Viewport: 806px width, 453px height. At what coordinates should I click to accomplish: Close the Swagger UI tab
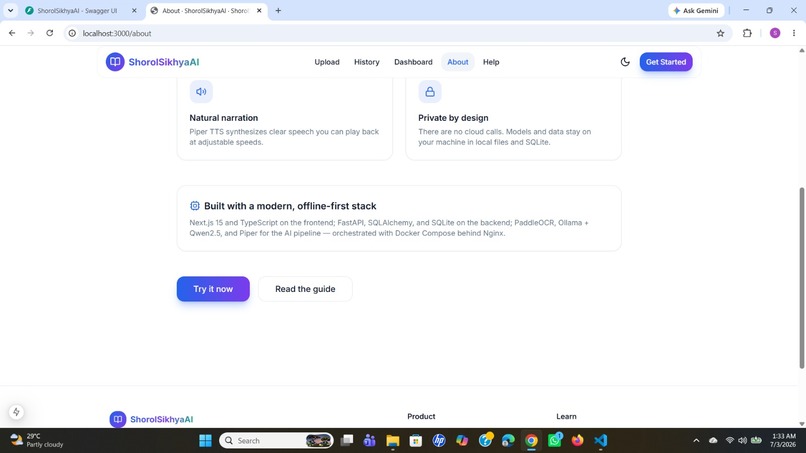[134, 10]
